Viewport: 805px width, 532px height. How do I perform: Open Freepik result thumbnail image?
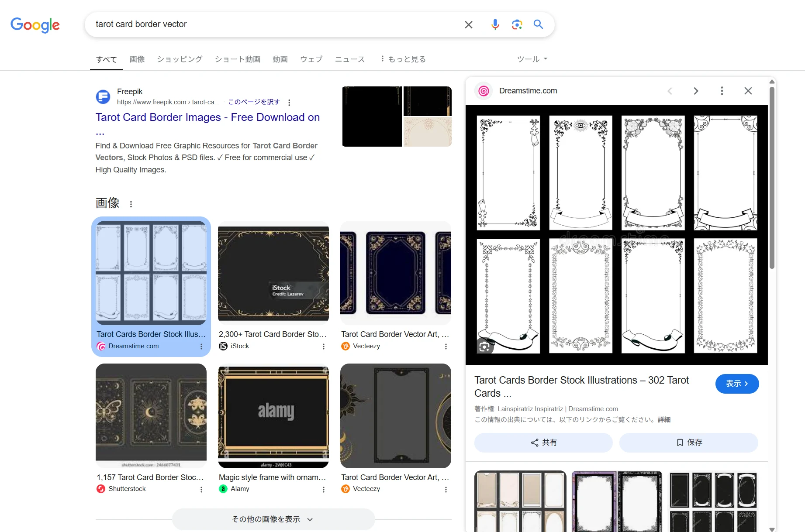click(397, 117)
